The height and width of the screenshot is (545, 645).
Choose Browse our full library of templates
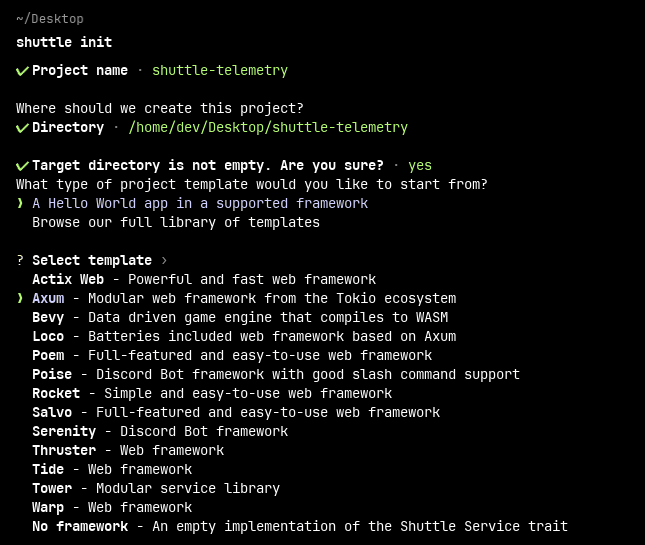(x=176, y=222)
